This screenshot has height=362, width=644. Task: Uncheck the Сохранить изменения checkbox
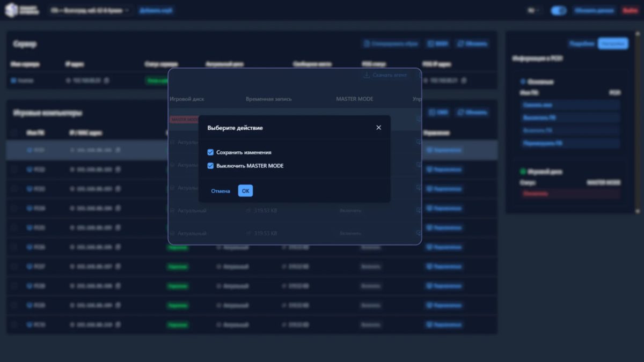(x=210, y=152)
